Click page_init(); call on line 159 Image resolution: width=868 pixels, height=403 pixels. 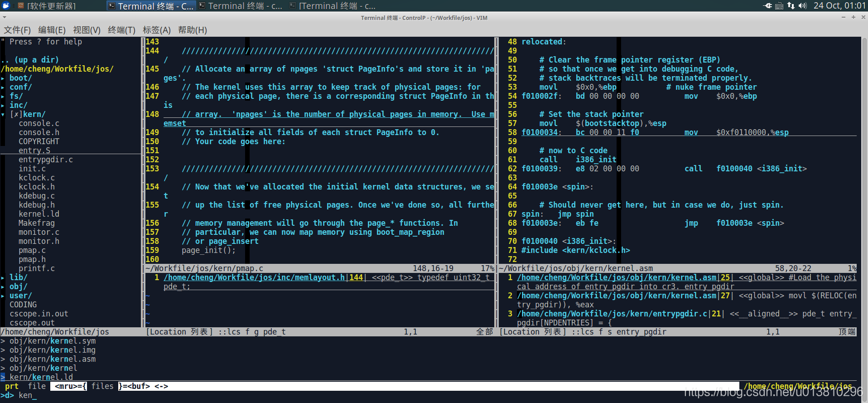click(x=209, y=250)
